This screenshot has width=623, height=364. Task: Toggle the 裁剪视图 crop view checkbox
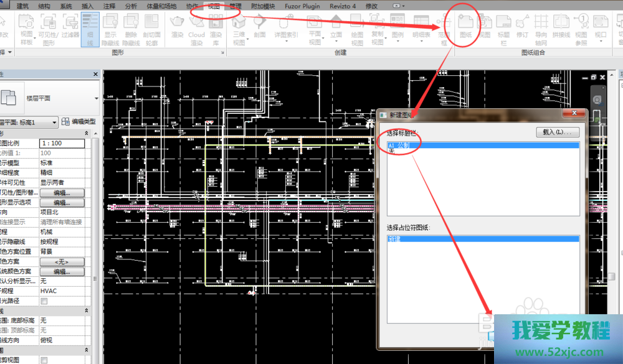coord(44,360)
